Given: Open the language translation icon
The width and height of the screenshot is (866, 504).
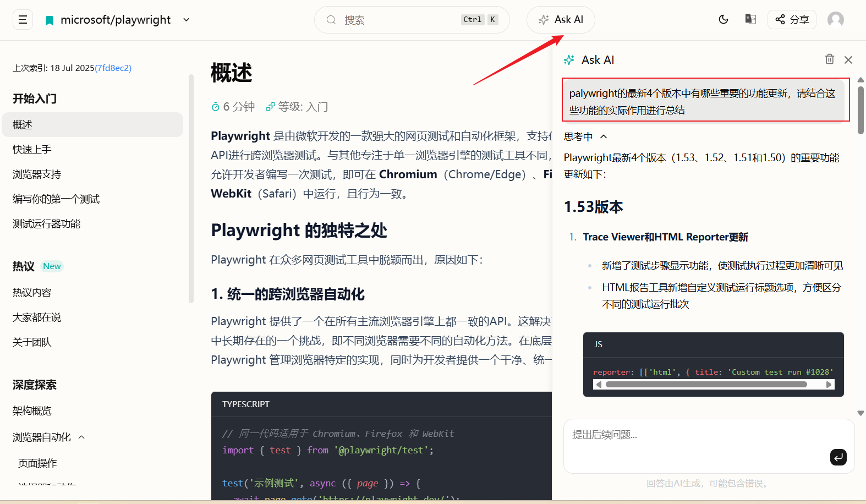Looking at the screenshot, I should 750,19.
